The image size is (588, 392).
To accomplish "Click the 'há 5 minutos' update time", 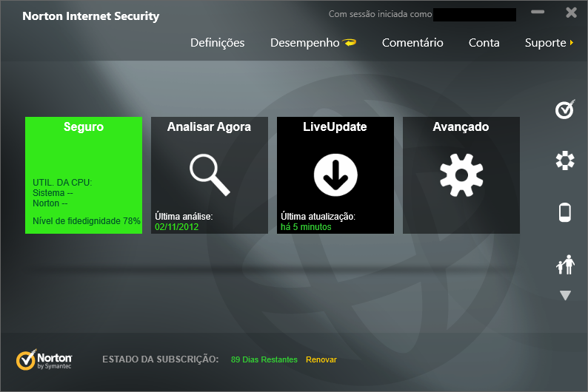I will pyautogui.click(x=306, y=226).
